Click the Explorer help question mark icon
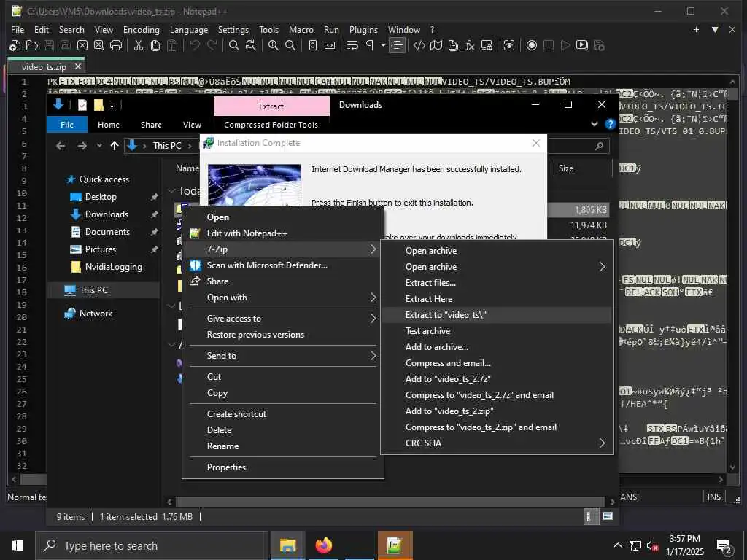 [610, 124]
